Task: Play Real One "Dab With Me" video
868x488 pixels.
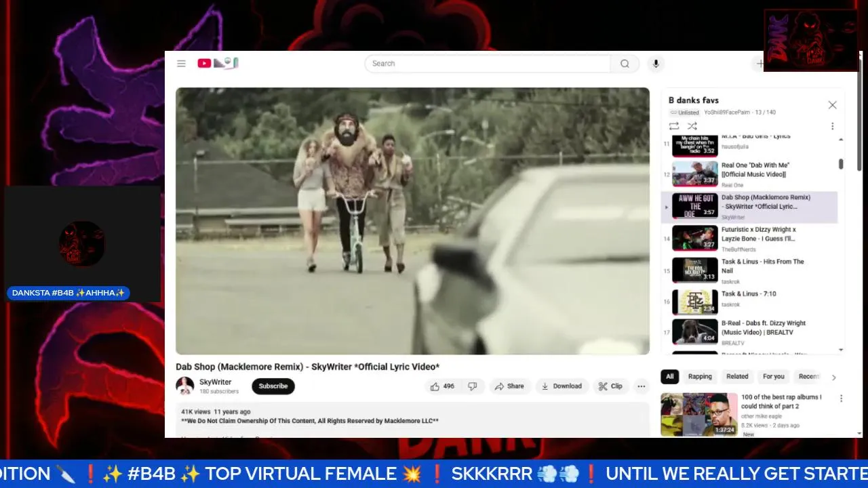Action: [x=749, y=174]
